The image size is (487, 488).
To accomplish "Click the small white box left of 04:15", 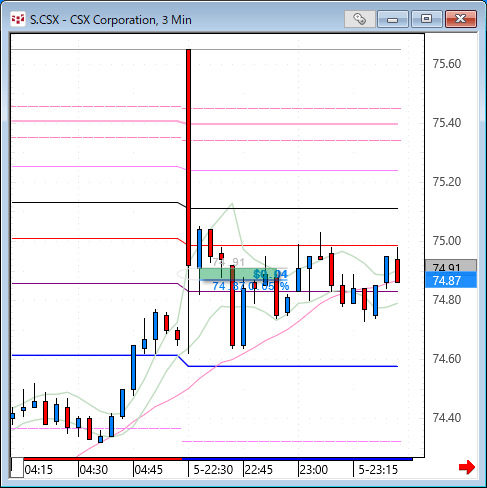I will (x=17, y=468).
